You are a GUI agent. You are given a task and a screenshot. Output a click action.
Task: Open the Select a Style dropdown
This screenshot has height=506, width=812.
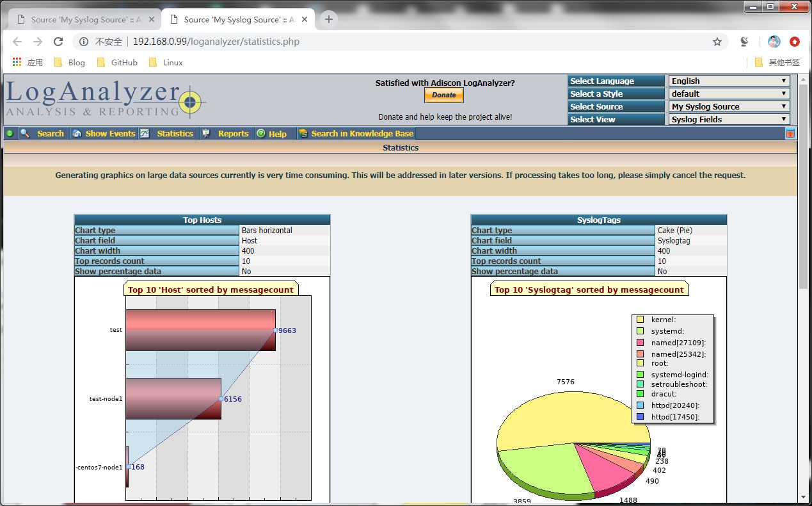[x=729, y=94]
